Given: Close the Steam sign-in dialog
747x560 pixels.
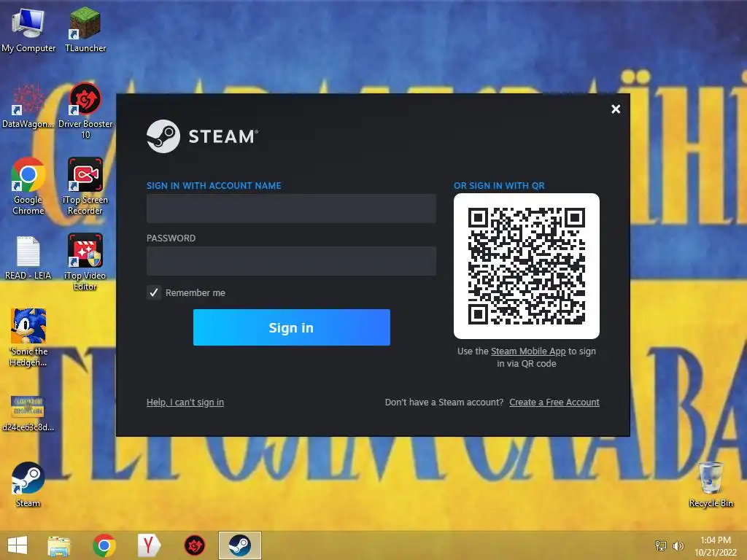Looking at the screenshot, I should (x=616, y=109).
